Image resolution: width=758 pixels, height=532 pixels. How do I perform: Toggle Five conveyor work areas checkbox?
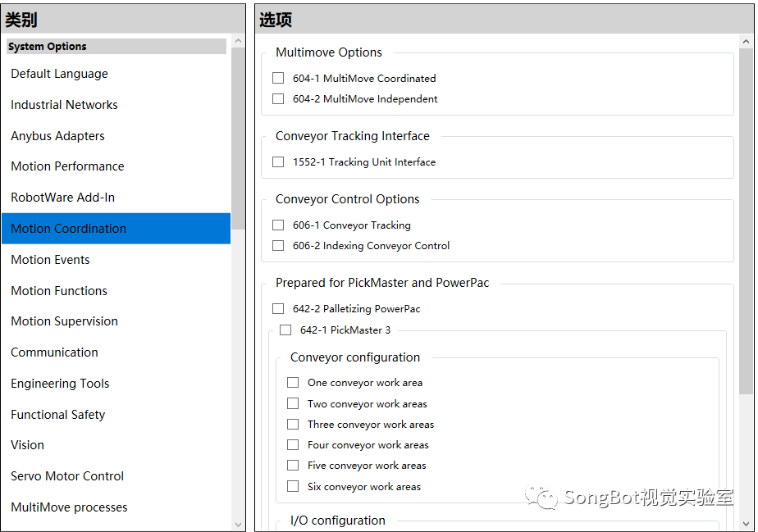293,465
